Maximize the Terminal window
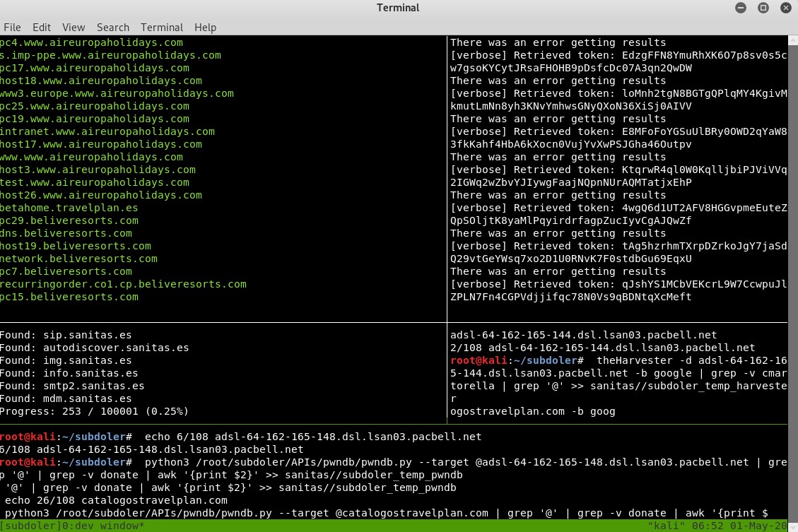The height and width of the screenshot is (532, 798). [763, 8]
